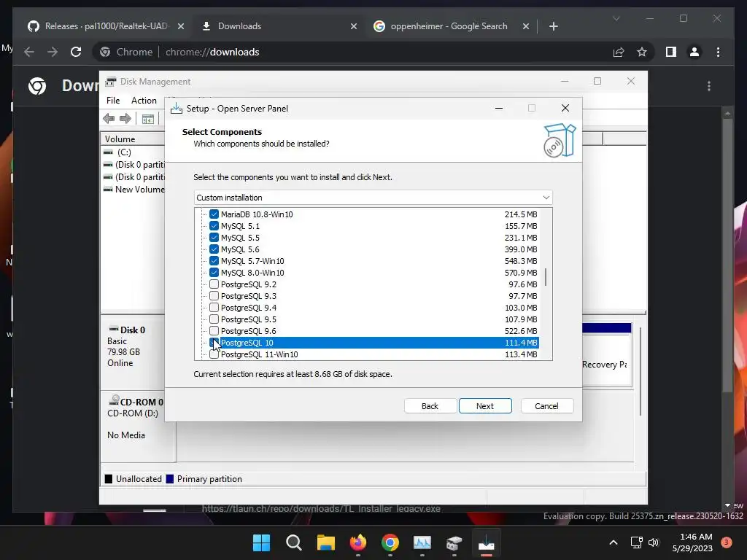Open Firefox from taskbar
747x560 pixels.
357,542
